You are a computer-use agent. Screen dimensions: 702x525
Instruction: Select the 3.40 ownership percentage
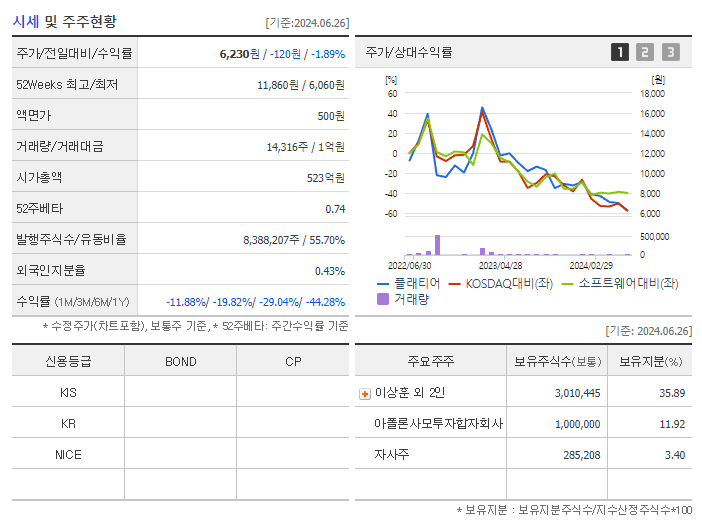[x=675, y=455]
